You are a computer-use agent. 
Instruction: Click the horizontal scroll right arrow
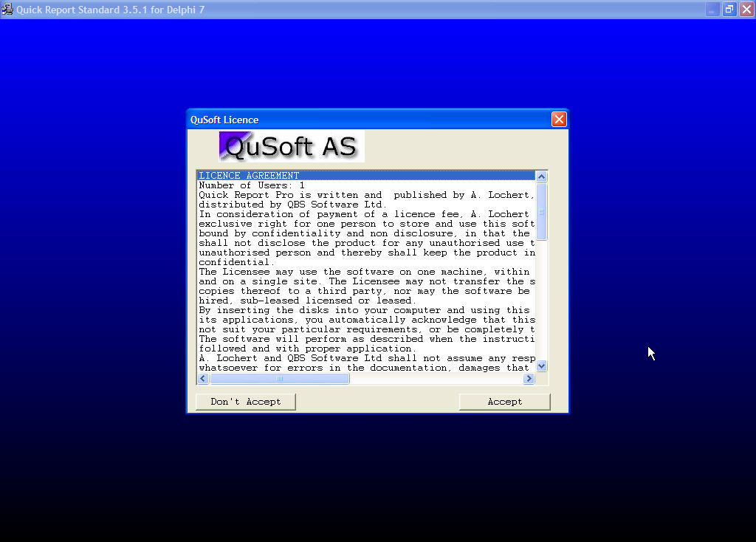[x=529, y=379]
